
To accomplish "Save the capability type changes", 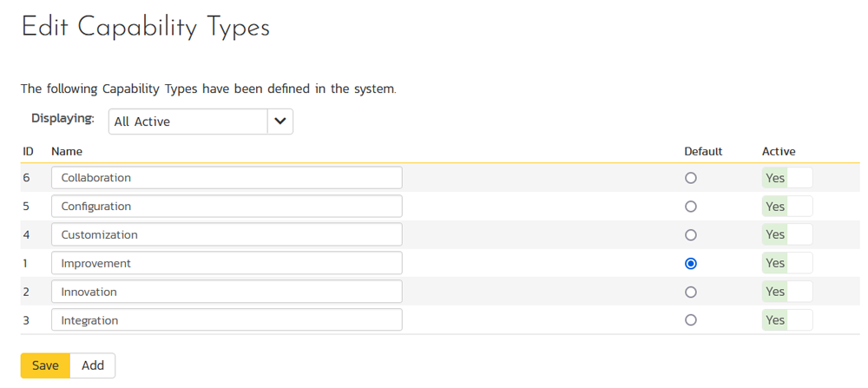I will coord(45,365).
